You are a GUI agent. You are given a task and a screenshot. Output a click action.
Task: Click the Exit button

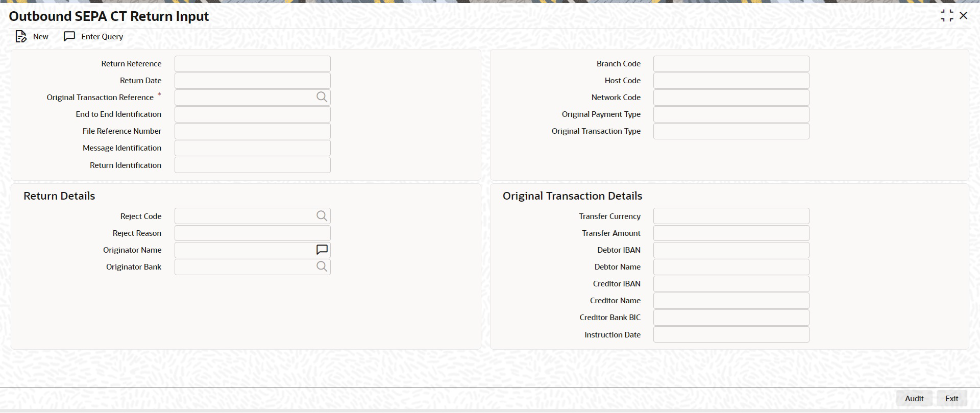tap(951, 399)
